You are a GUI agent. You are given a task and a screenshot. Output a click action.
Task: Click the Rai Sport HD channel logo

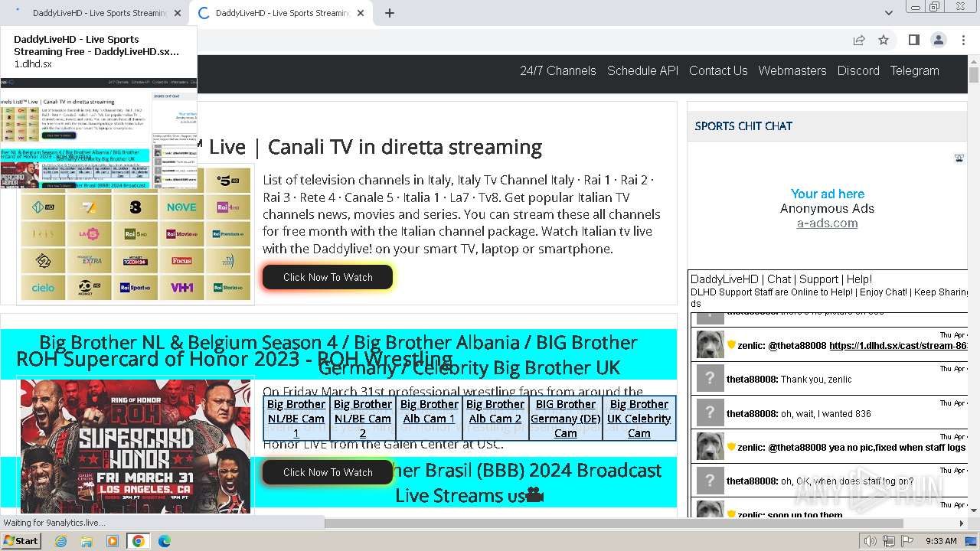tap(136, 288)
